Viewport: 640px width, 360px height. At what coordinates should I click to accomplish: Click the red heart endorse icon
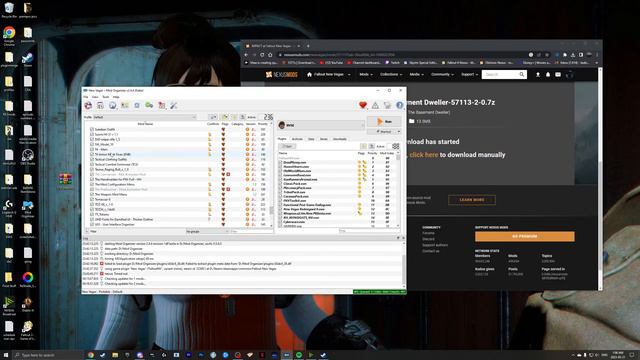coord(363,105)
